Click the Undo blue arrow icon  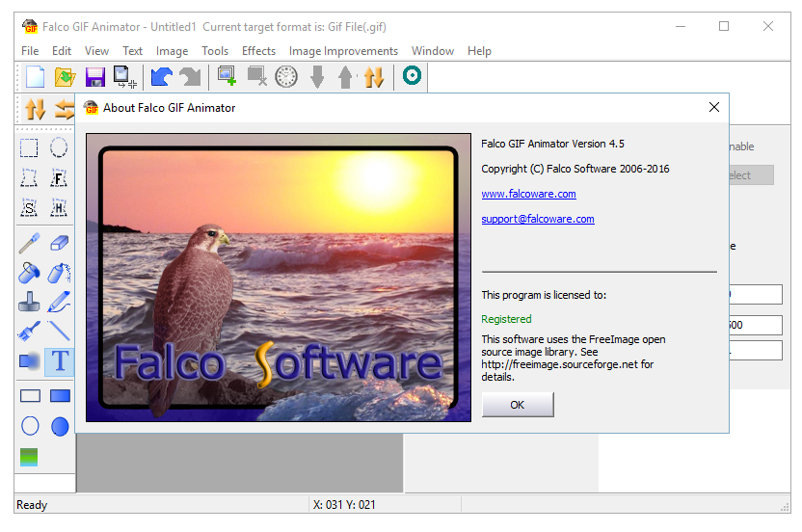(x=162, y=77)
